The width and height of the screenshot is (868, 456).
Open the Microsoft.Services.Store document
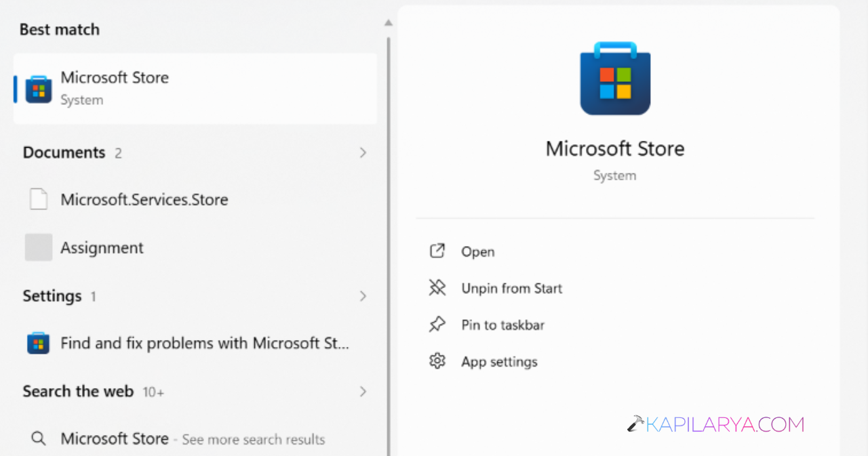point(195,199)
